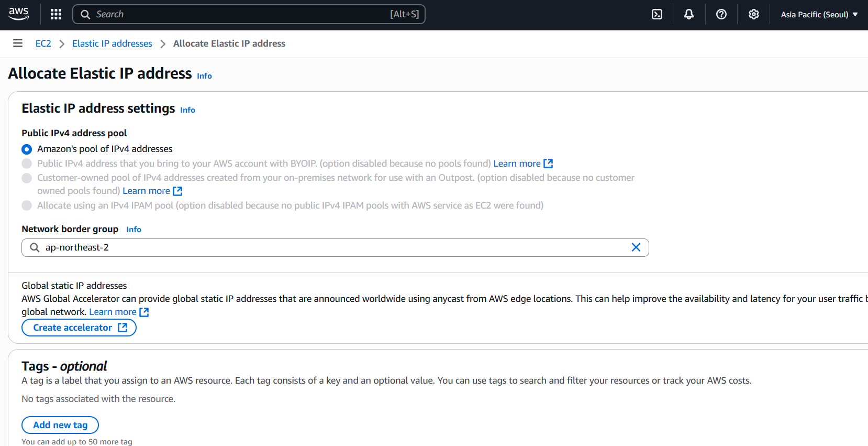
Task: Open the Asia Pacific (Seoul) region dropdown
Action: [819, 14]
